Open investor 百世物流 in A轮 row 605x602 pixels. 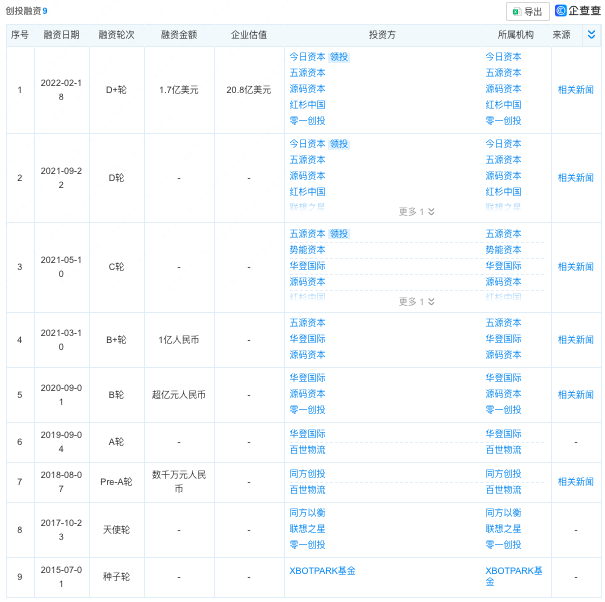coord(308,450)
